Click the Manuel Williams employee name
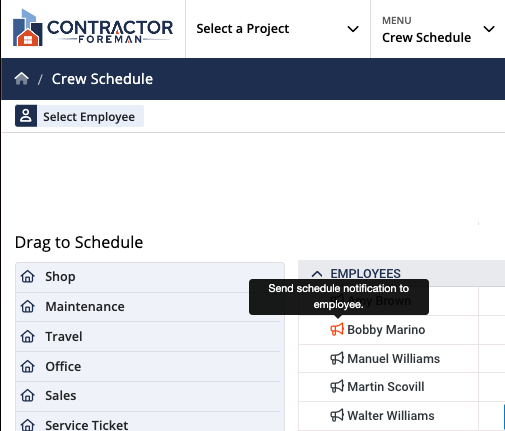 tap(394, 359)
